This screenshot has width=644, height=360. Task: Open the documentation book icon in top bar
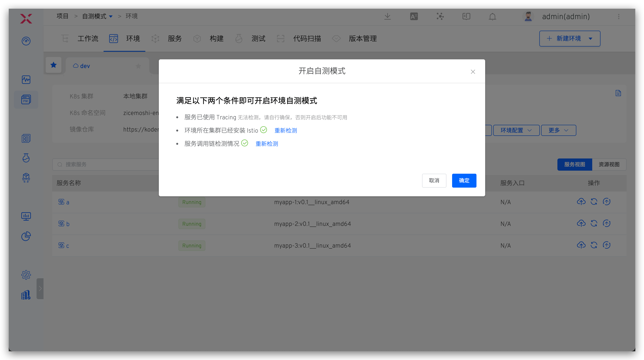point(466,17)
